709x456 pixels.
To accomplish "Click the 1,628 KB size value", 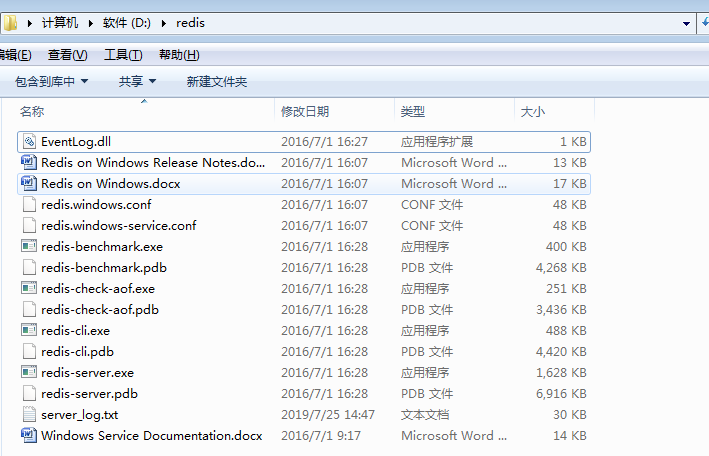I will 561,373.
